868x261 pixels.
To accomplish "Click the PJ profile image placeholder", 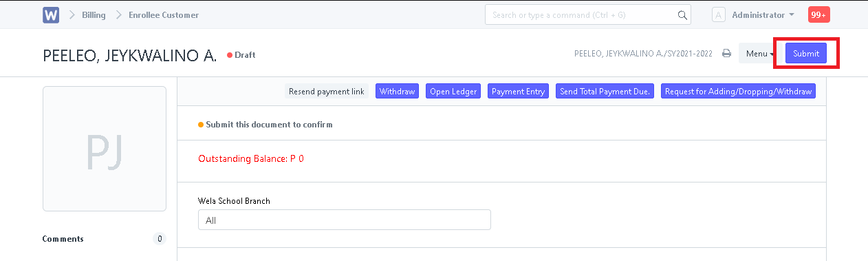I will [x=105, y=149].
